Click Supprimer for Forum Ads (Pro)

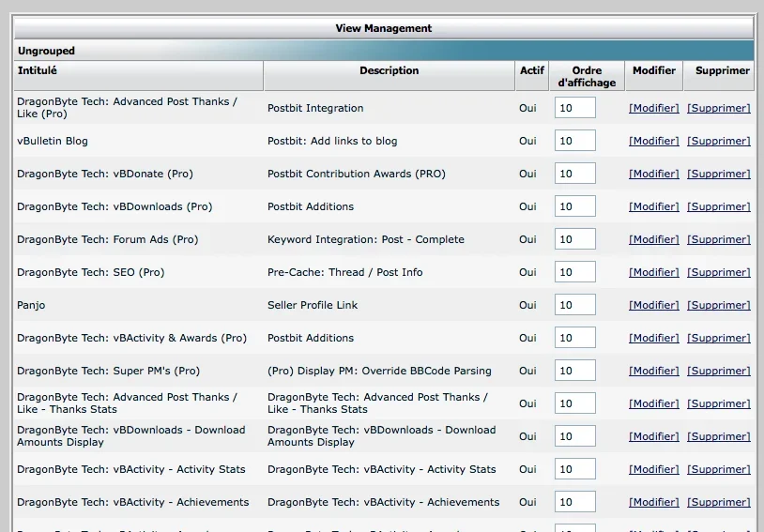[719, 239]
